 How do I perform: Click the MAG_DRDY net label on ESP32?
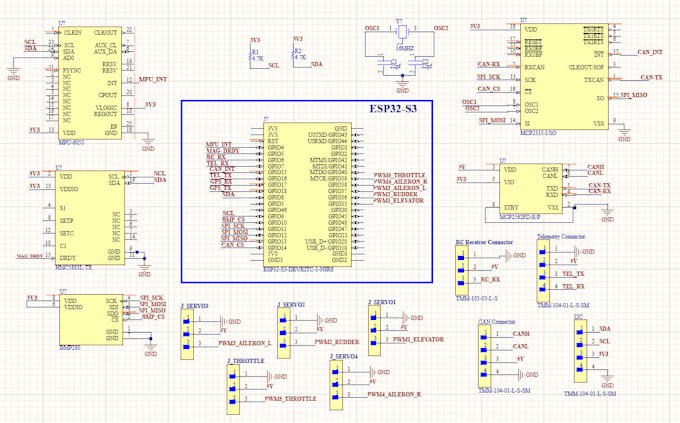click(222, 151)
